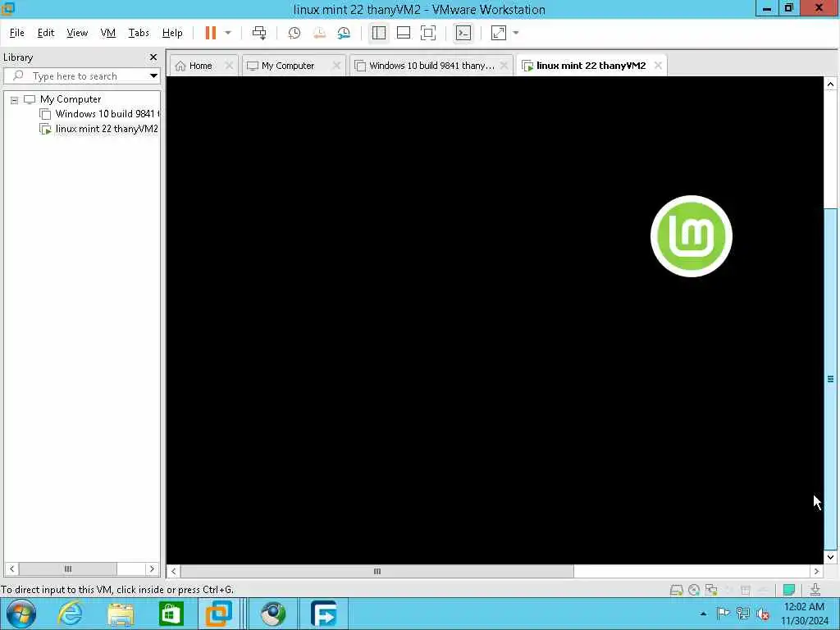Close the Windows 10 build 9841 tab

pos(504,66)
